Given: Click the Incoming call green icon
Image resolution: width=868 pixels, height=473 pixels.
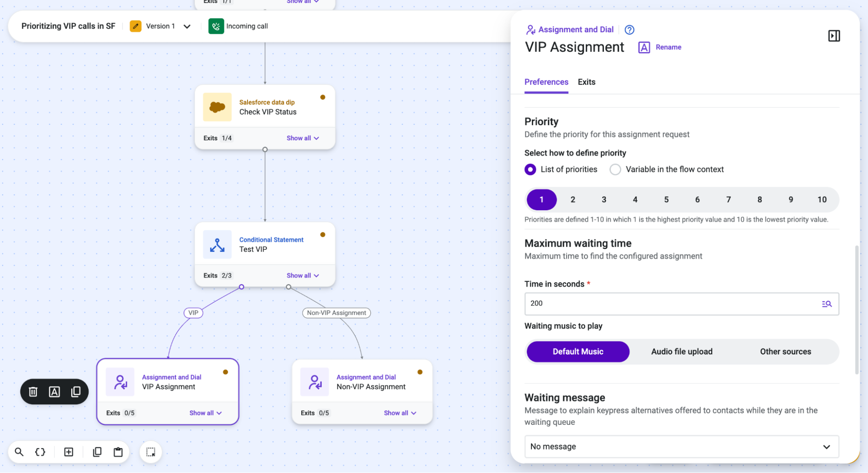Looking at the screenshot, I should pos(216,26).
